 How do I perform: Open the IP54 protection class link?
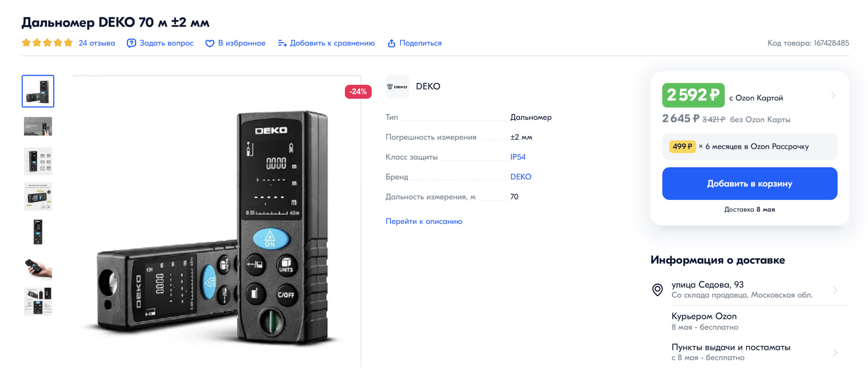coord(518,157)
